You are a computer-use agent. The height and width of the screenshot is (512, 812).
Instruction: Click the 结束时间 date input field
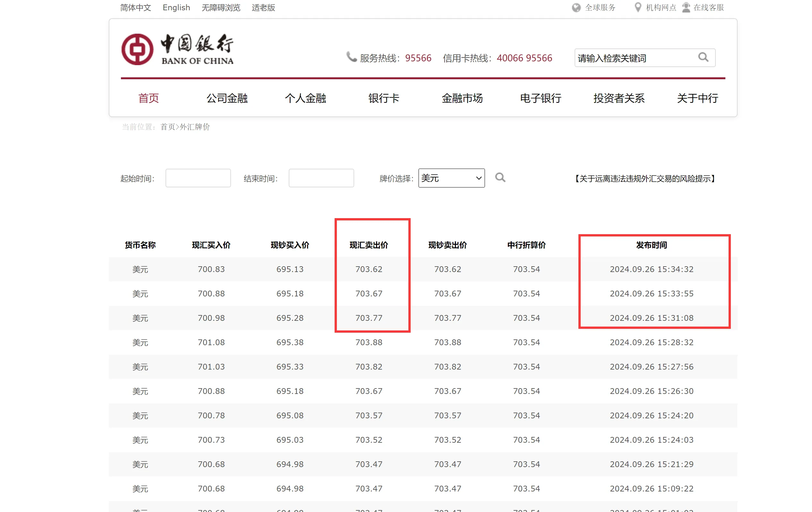pos(321,178)
